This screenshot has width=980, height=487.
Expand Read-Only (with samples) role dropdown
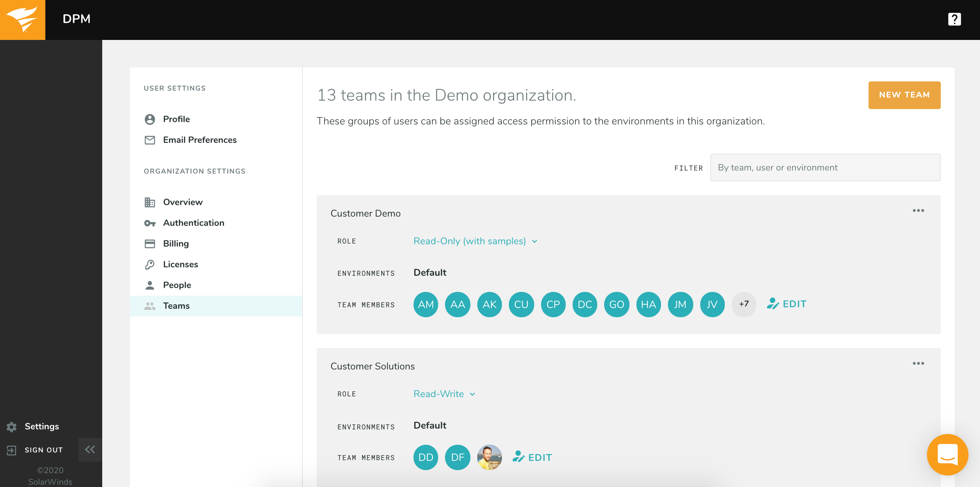click(475, 241)
